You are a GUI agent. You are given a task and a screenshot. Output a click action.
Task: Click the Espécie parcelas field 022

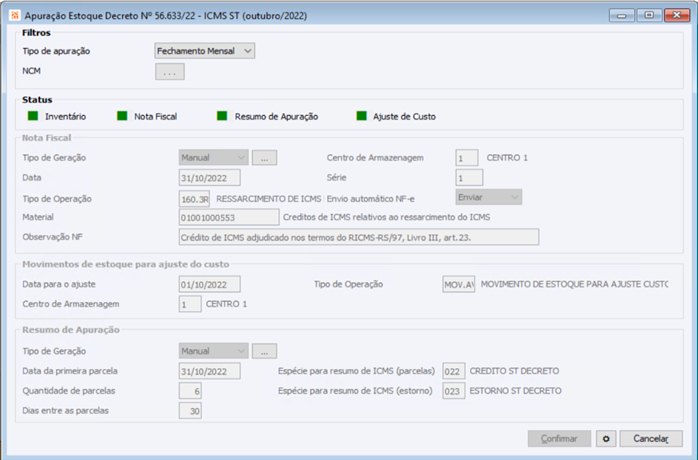click(x=454, y=371)
